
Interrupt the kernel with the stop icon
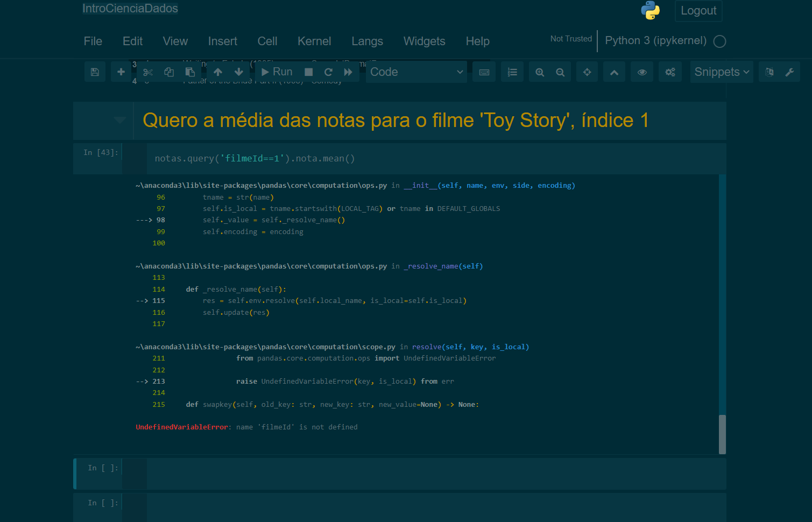tap(308, 72)
